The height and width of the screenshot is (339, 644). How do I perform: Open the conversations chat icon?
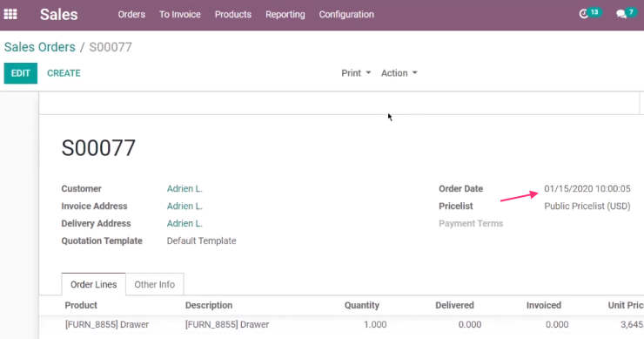coord(621,15)
